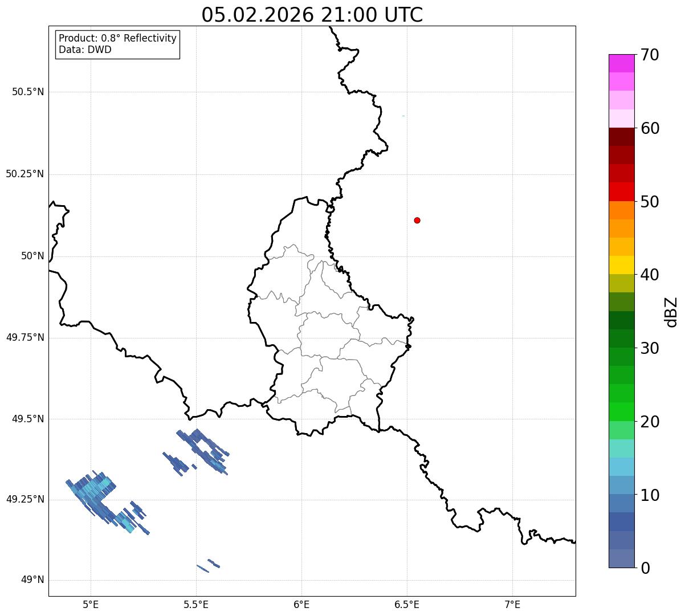
Task: Pick the bright green swatch above 20 dBZ
Action: 621,412
